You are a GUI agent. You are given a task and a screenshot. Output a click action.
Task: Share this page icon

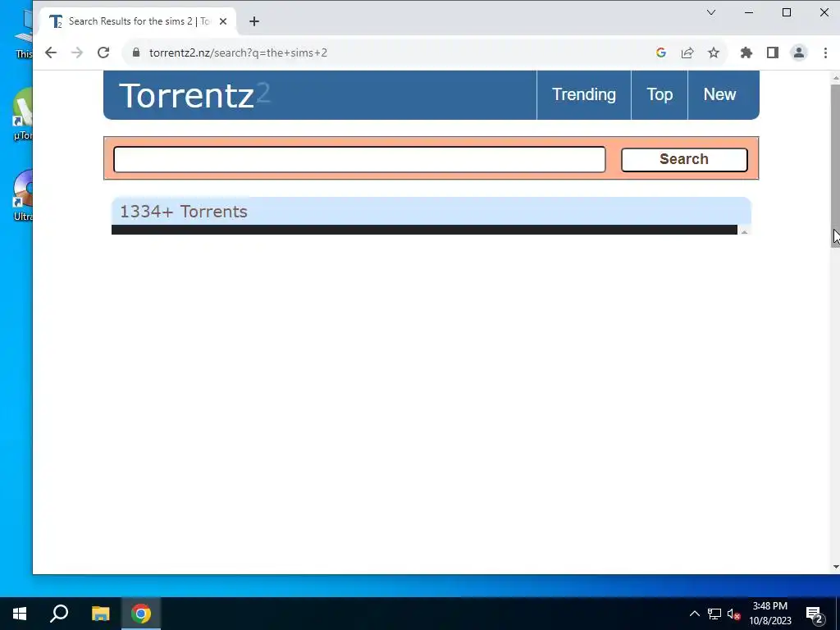(x=687, y=52)
